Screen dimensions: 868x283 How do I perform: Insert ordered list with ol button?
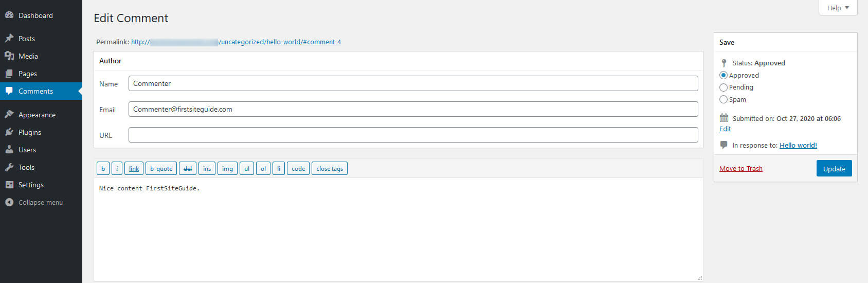263,168
